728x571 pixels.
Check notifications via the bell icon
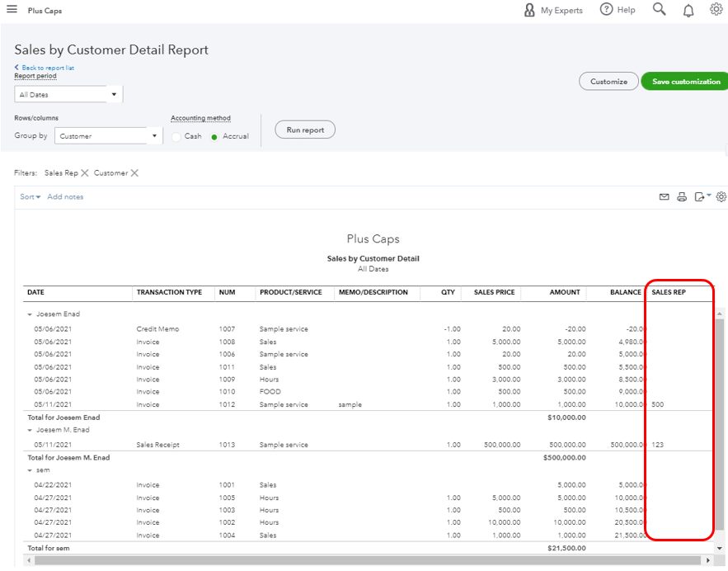(x=688, y=9)
